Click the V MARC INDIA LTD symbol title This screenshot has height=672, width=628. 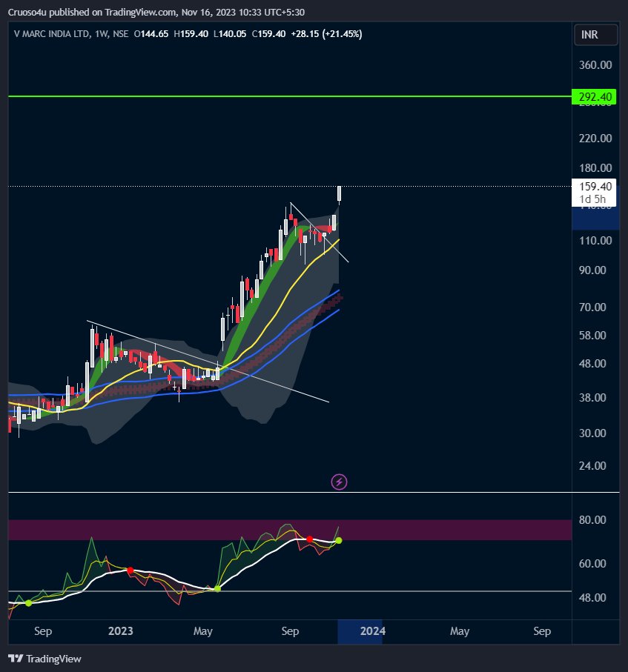[x=51, y=34]
